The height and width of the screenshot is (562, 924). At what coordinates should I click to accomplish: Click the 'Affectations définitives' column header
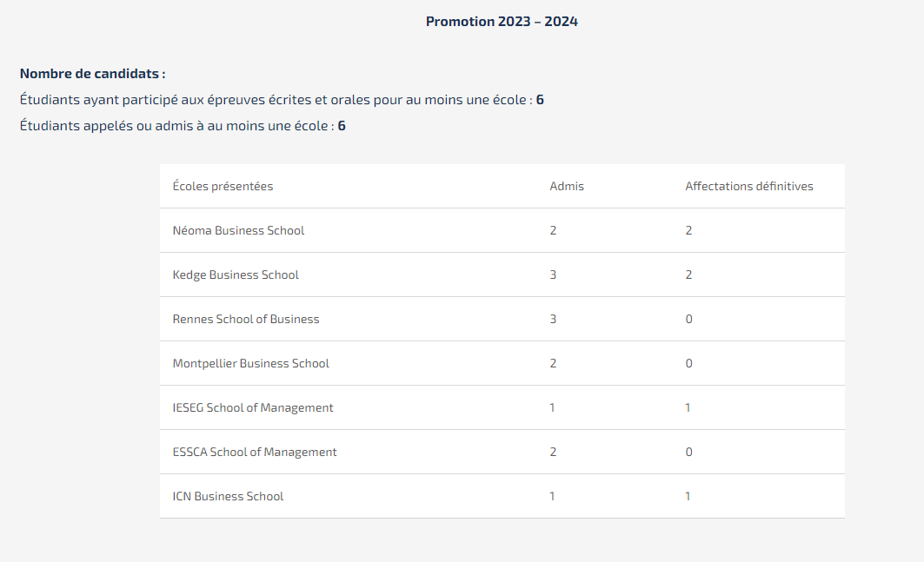click(749, 186)
